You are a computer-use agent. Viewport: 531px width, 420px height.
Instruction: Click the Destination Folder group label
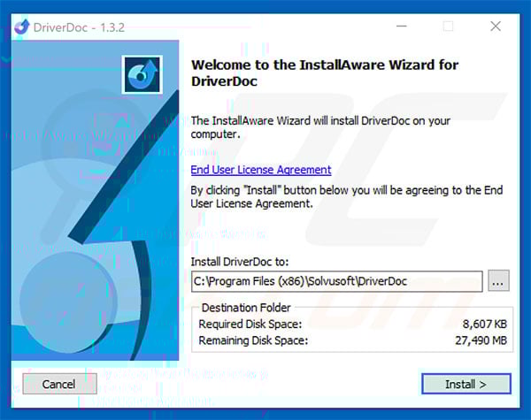point(246,308)
